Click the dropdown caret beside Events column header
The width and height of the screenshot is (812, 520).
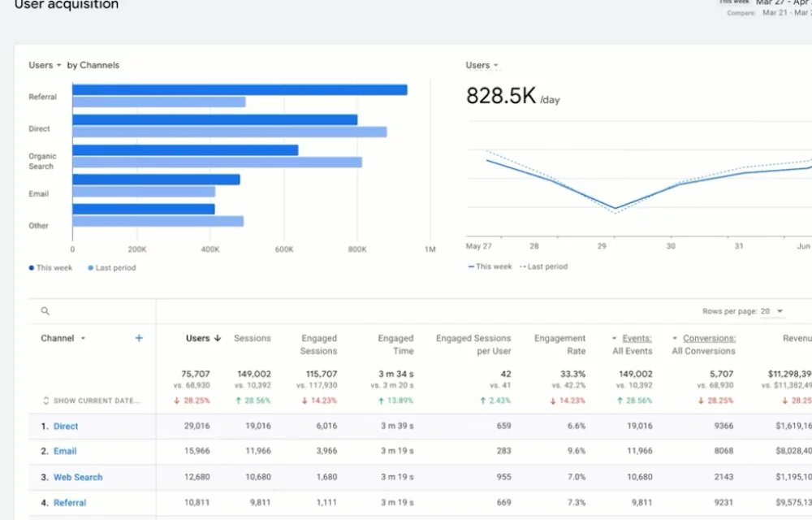615,337
